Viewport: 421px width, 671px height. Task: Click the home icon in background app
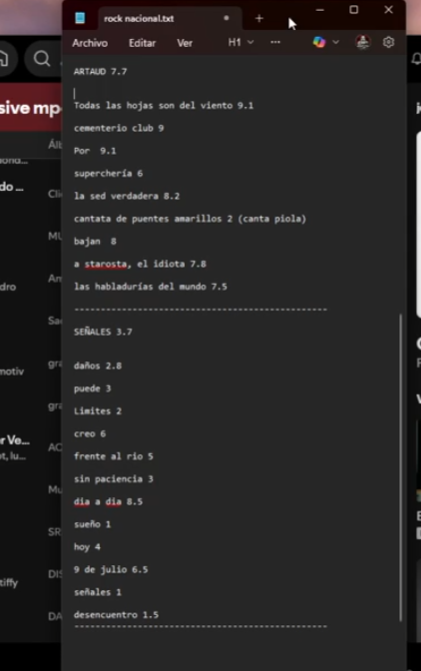[x=3, y=58]
